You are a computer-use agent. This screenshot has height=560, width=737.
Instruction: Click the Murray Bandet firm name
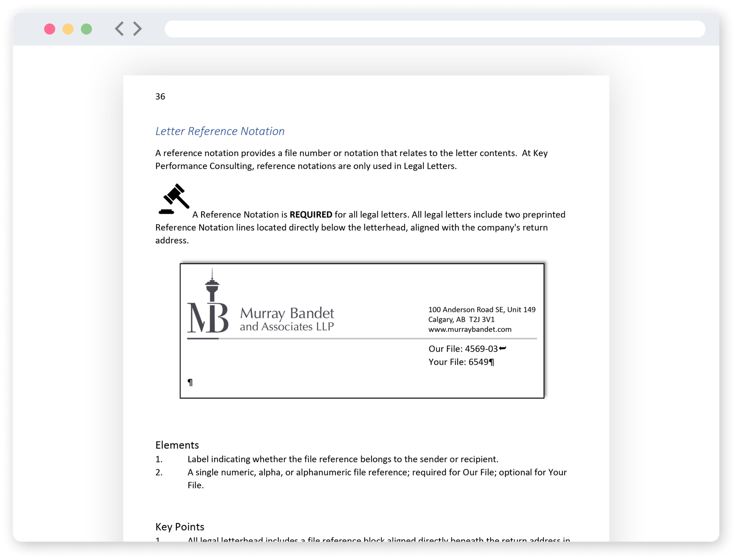click(287, 313)
